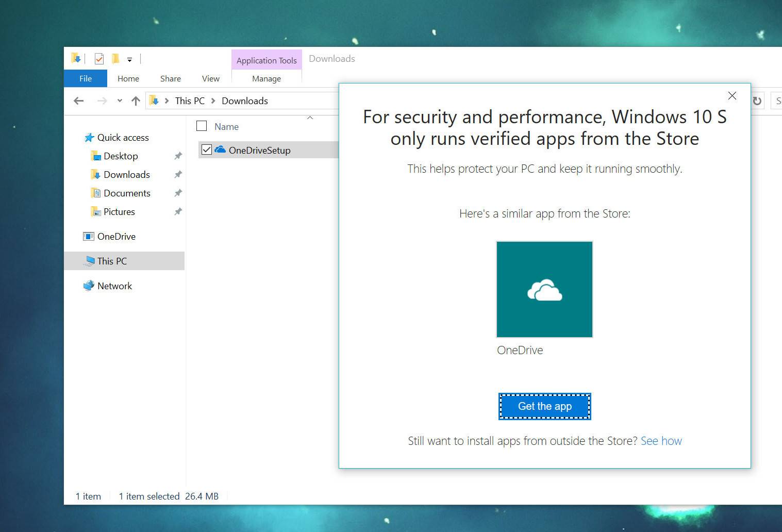Viewport: 782px width, 532px height.
Task: Click the Forward navigation arrow
Action: coord(102,101)
